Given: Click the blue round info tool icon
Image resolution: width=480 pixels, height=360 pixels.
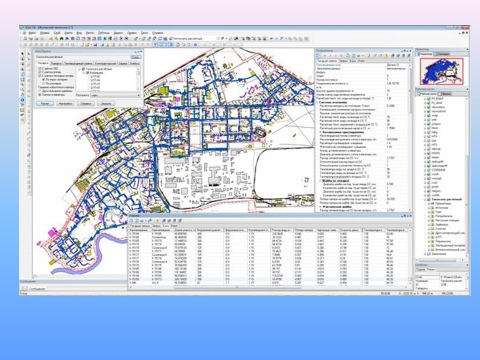Looking at the screenshot, I should (22, 100).
